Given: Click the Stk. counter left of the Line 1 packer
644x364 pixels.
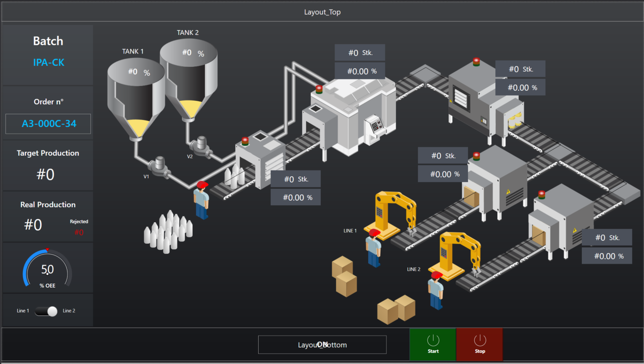Looking at the screenshot, I should click(x=443, y=156).
